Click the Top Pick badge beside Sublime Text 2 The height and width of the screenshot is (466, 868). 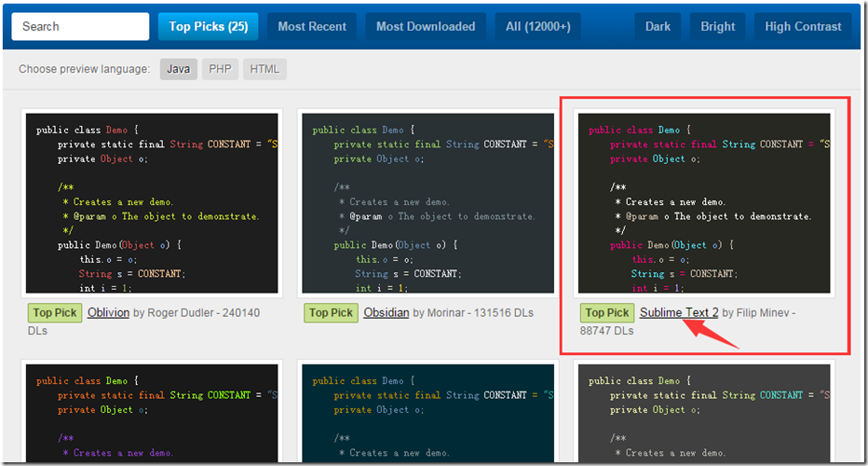[607, 312]
